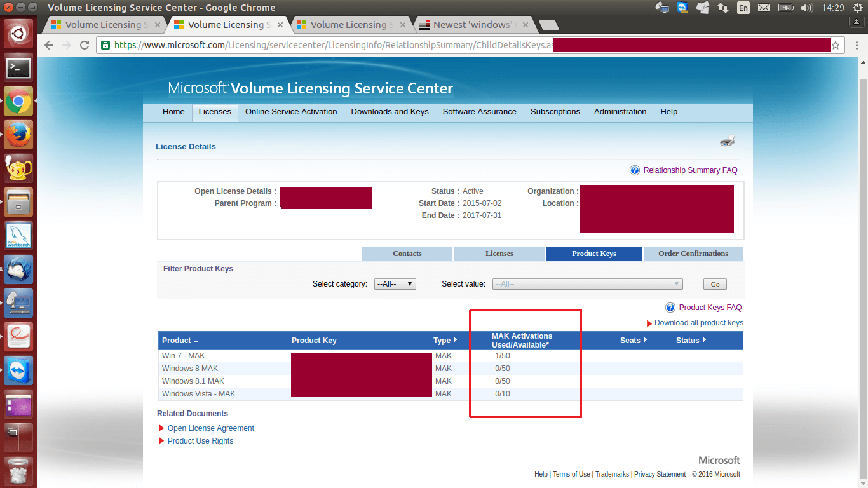Open Thunderbird mail from the launcher

click(x=18, y=269)
